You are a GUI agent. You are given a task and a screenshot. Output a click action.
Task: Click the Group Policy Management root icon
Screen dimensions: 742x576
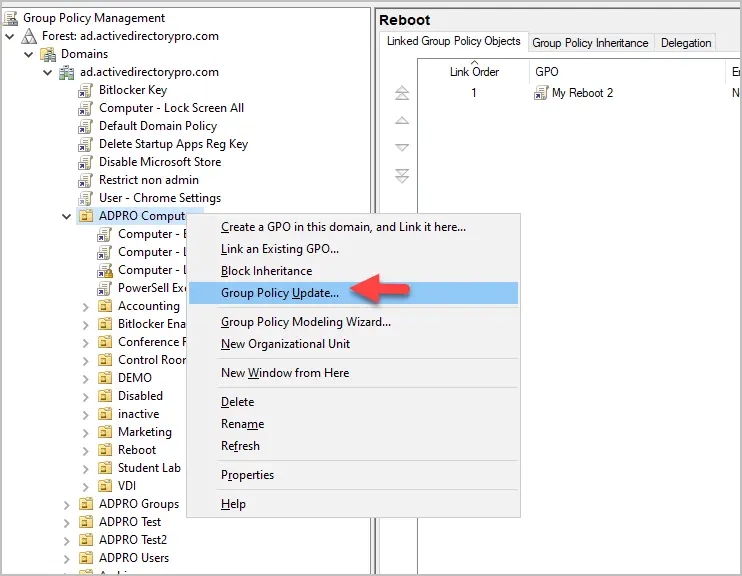point(10,18)
